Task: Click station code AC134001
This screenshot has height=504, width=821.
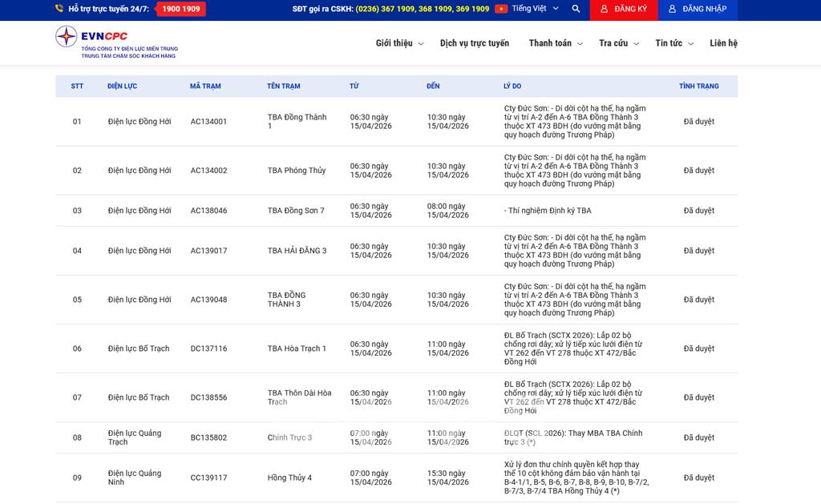Action: (x=208, y=122)
